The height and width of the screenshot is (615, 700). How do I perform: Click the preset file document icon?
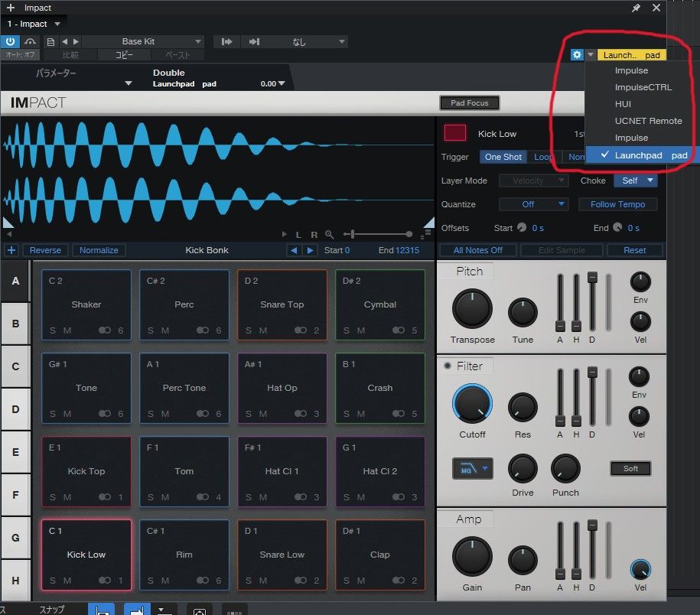click(x=50, y=41)
